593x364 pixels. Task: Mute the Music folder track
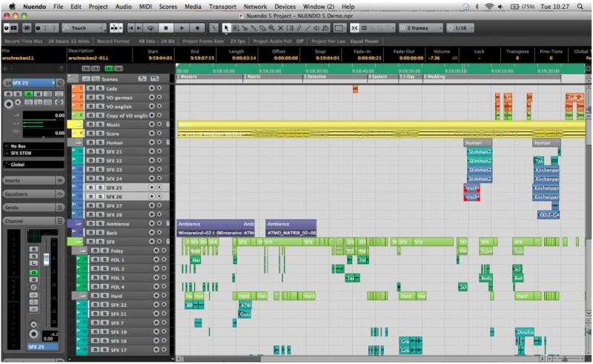tap(90, 124)
